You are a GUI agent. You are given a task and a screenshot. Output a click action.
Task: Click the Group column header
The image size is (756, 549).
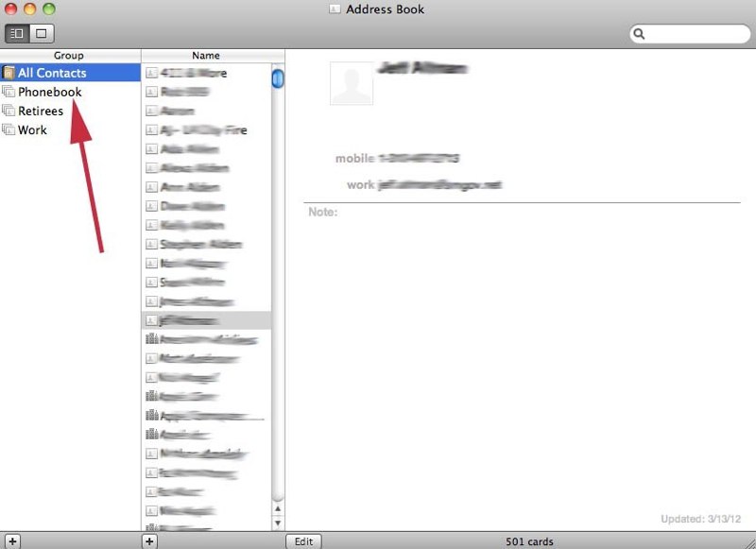(68, 56)
